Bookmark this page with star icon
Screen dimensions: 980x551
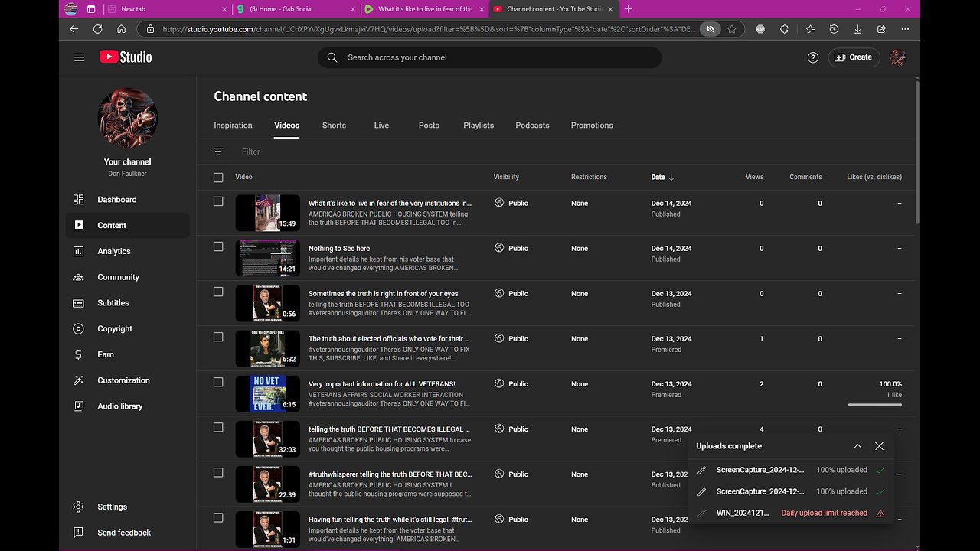point(732,29)
